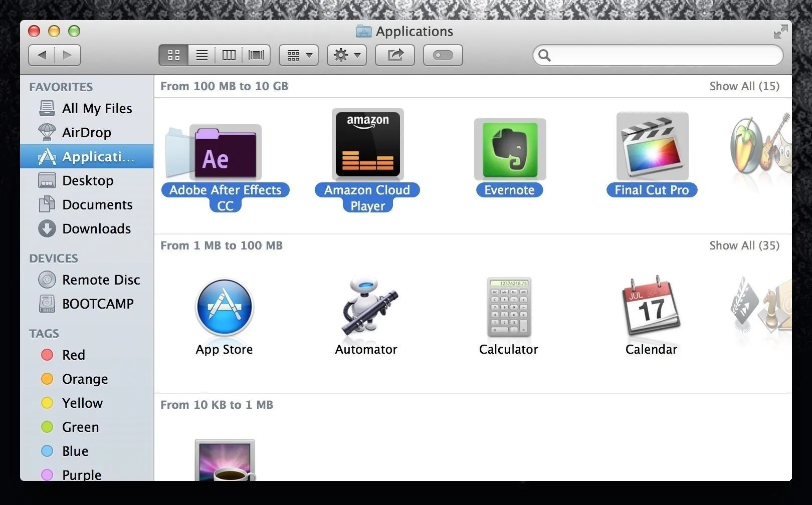The image size is (812, 505).
Task: Open Remote Disc device
Action: click(87, 280)
